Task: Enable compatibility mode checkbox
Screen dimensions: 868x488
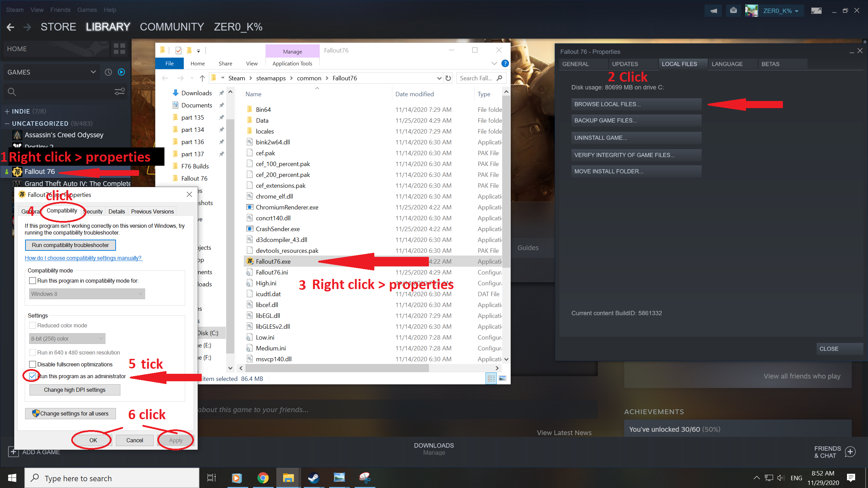Action: [33, 281]
